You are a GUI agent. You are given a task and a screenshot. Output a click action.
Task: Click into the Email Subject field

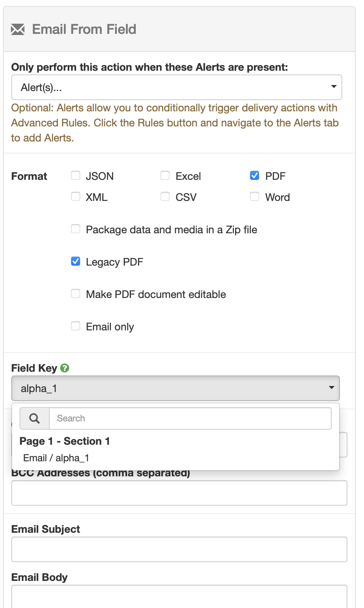point(179,549)
